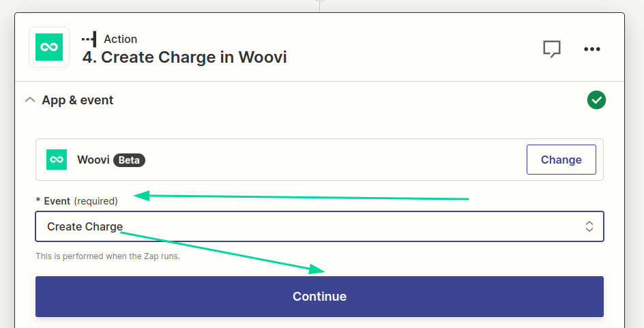Click the green checkmark status icon
The height and width of the screenshot is (328, 644).
tap(596, 100)
